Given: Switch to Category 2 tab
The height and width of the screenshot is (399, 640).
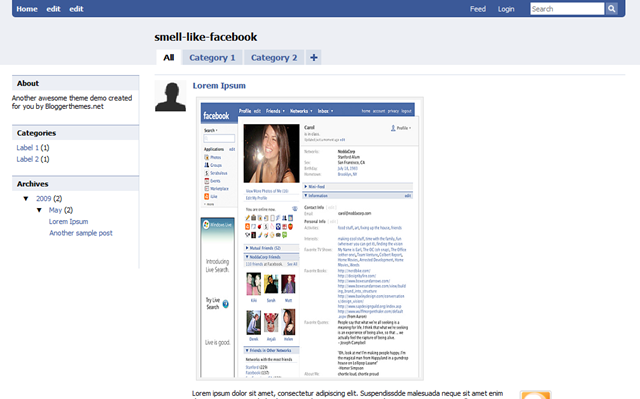Looking at the screenshot, I should [x=274, y=58].
